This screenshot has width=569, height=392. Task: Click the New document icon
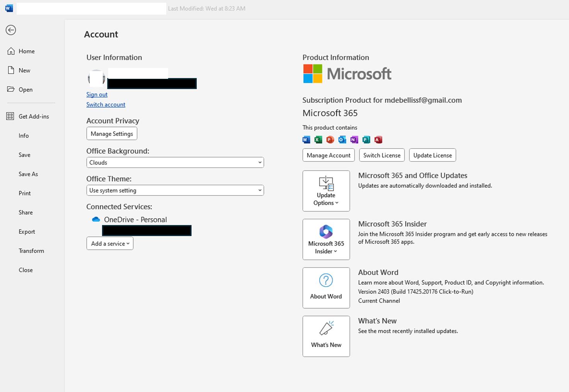(x=11, y=70)
